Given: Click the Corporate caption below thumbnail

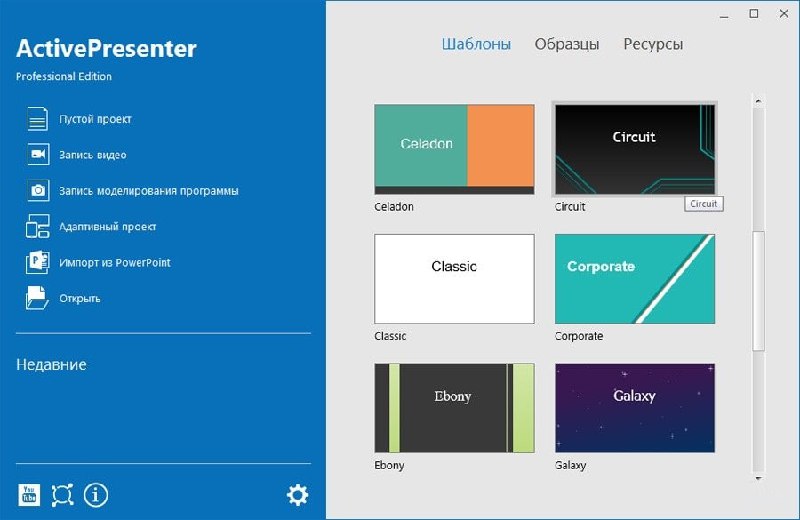Looking at the screenshot, I should coord(579,336).
